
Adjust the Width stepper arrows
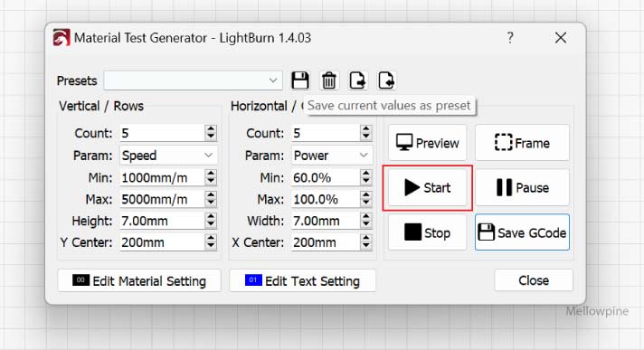(366, 221)
